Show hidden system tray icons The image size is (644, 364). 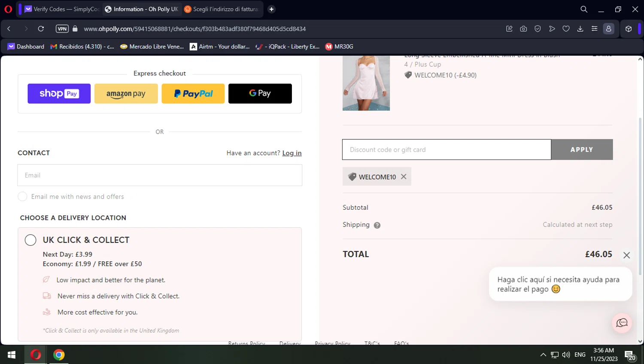(x=543, y=355)
